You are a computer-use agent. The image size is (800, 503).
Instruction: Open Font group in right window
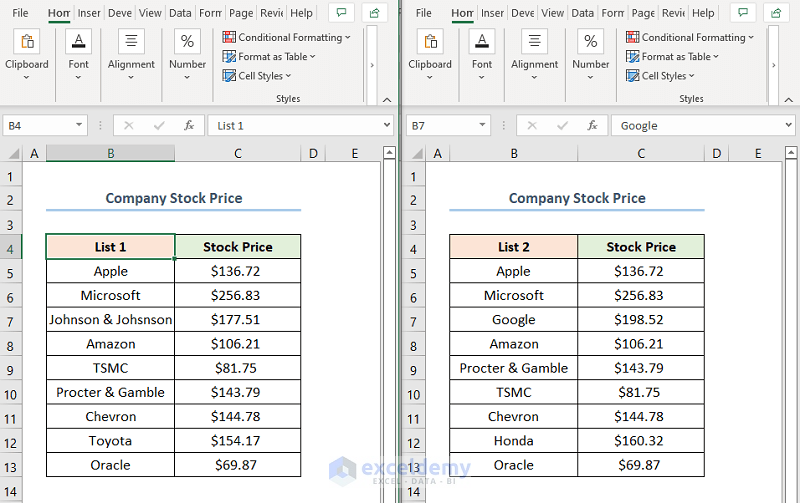click(x=482, y=56)
